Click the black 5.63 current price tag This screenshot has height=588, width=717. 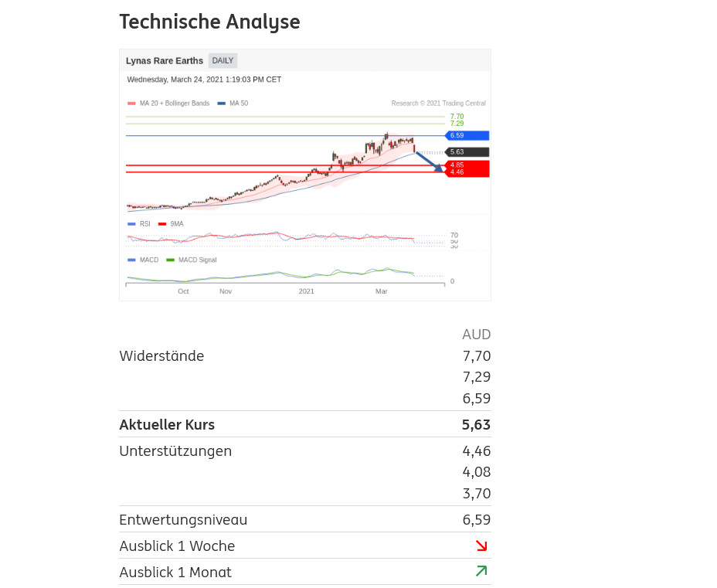tap(467, 152)
